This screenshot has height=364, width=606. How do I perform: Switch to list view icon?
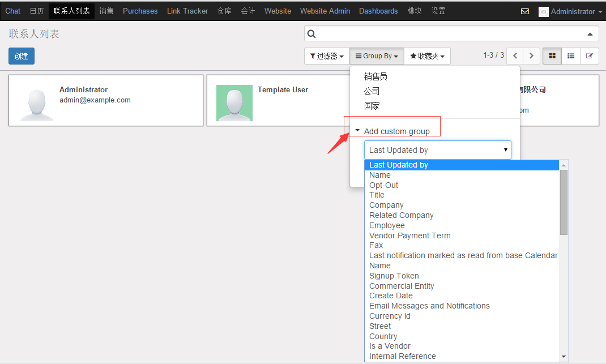coord(571,56)
